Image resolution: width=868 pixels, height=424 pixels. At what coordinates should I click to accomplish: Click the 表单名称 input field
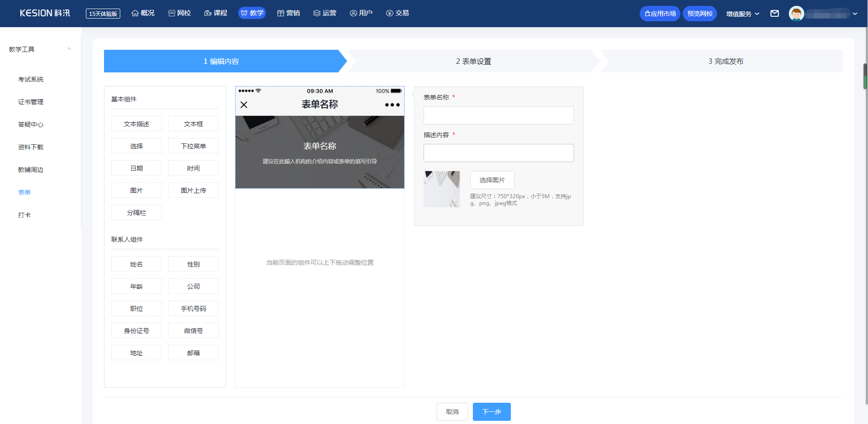[x=499, y=115]
